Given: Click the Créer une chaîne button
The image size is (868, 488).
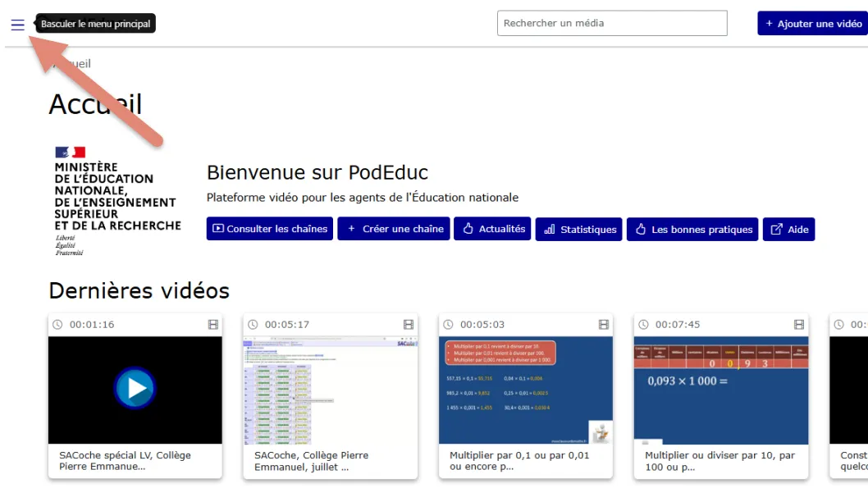Looking at the screenshot, I should pos(394,229).
